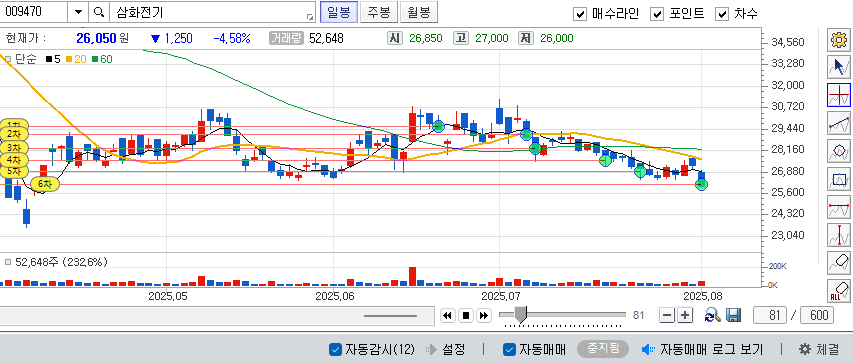This screenshot has height=363, width=853.
Task: Toggle the 자동감시(12) checkbox
Action: coord(336,349)
